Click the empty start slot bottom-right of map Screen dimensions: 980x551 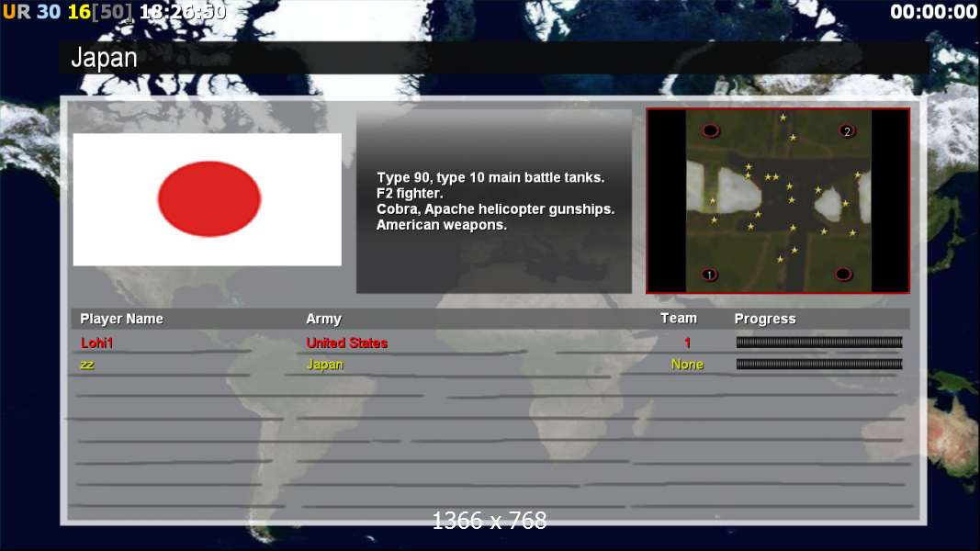843,274
